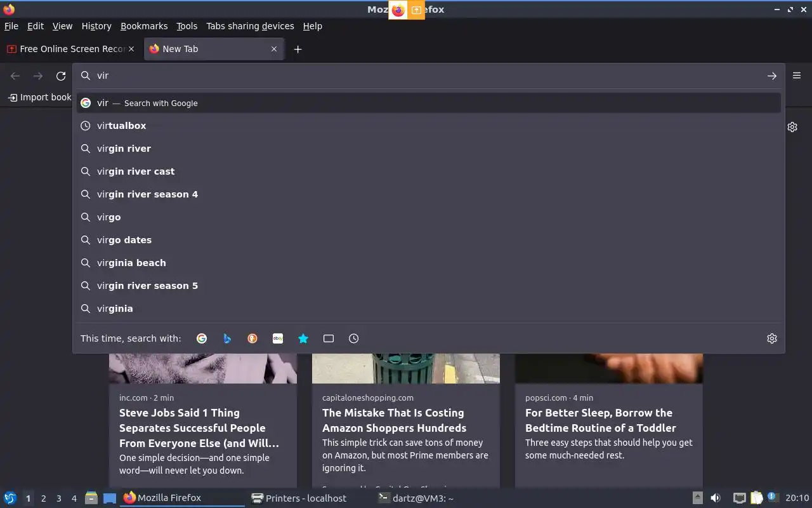Search this time with DuckDuckGo

[x=252, y=338]
